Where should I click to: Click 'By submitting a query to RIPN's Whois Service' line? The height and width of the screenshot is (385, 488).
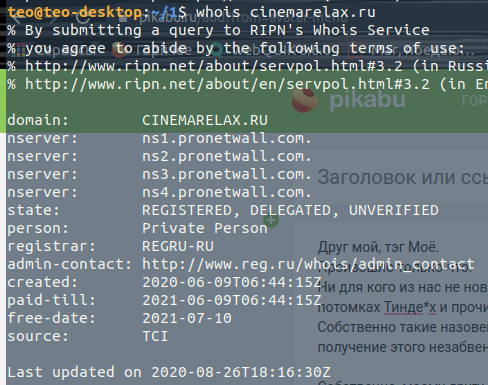(218, 30)
